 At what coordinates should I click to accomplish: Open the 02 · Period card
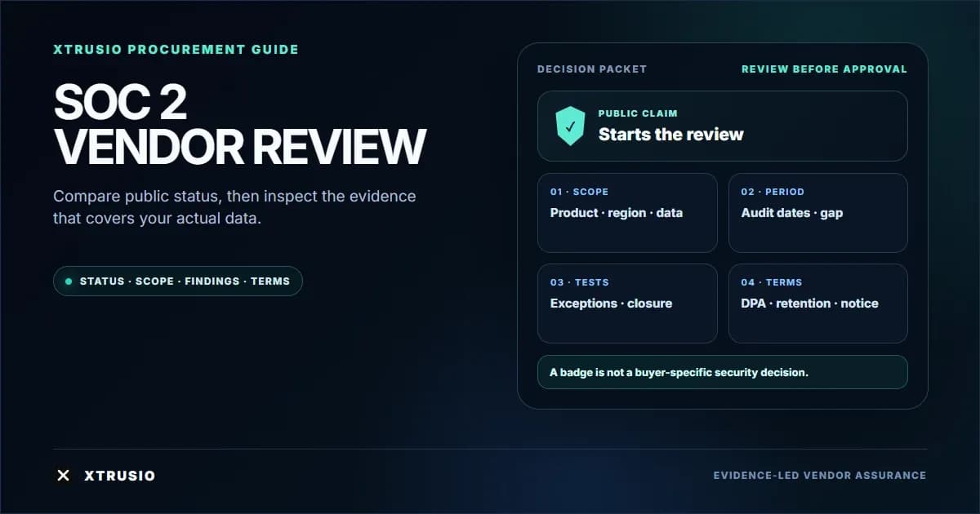(818, 213)
